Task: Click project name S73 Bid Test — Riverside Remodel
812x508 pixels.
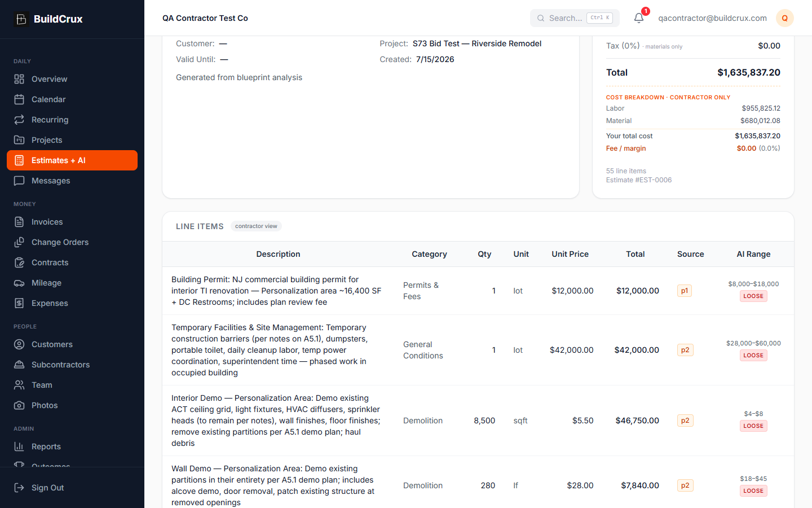Action: point(477,43)
